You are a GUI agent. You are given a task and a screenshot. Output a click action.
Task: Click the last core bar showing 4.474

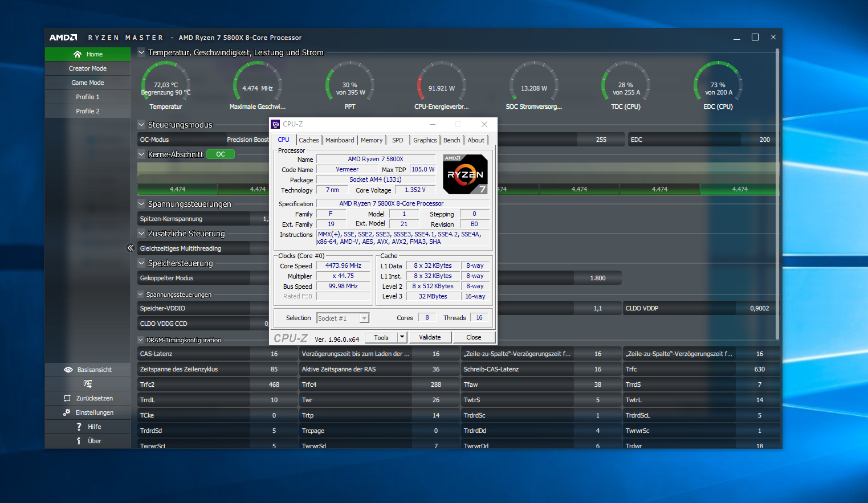pyautogui.click(x=740, y=189)
